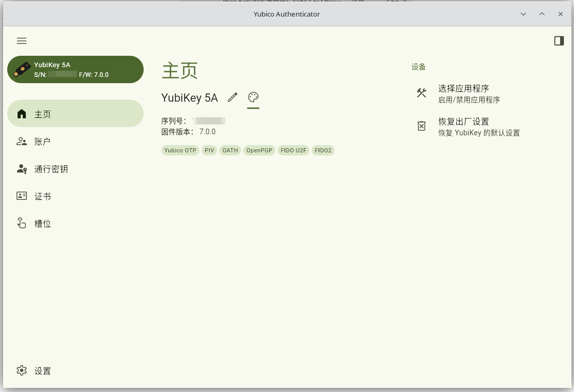Screen dimensions: 574x392
Task: Click the OpenPGP capability chip
Action: click(259, 150)
